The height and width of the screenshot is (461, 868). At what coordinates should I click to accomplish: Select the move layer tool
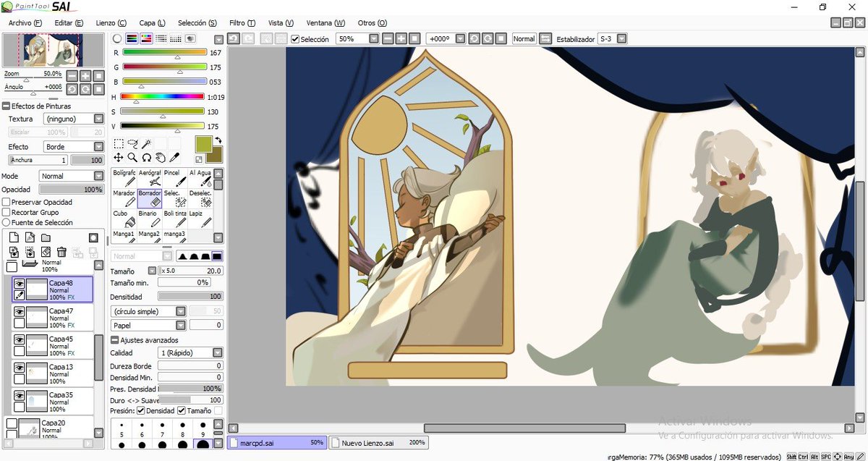point(119,157)
